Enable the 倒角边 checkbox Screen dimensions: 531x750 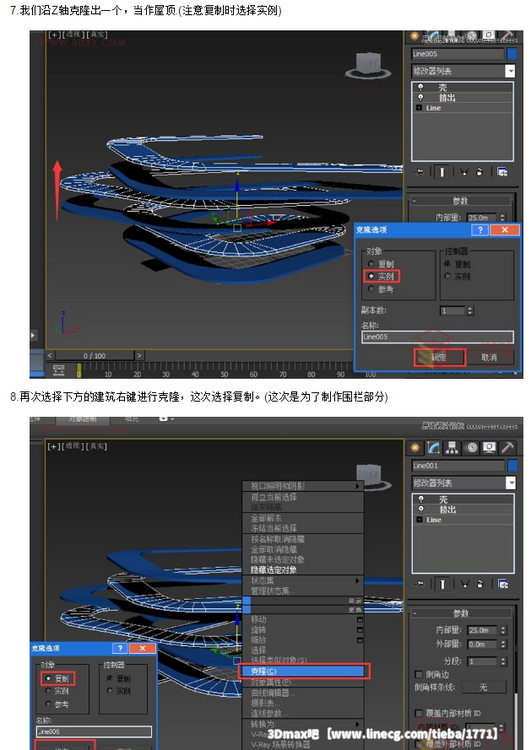click(419, 674)
